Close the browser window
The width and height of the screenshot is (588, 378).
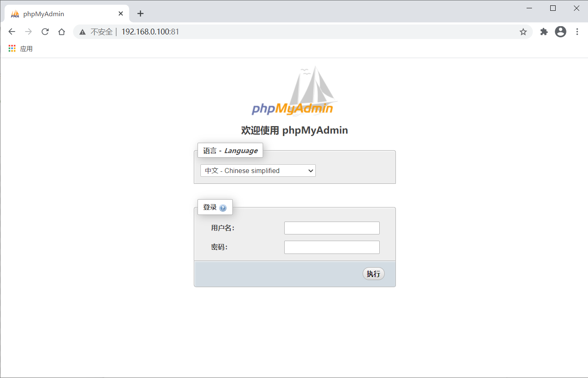click(576, 8)
